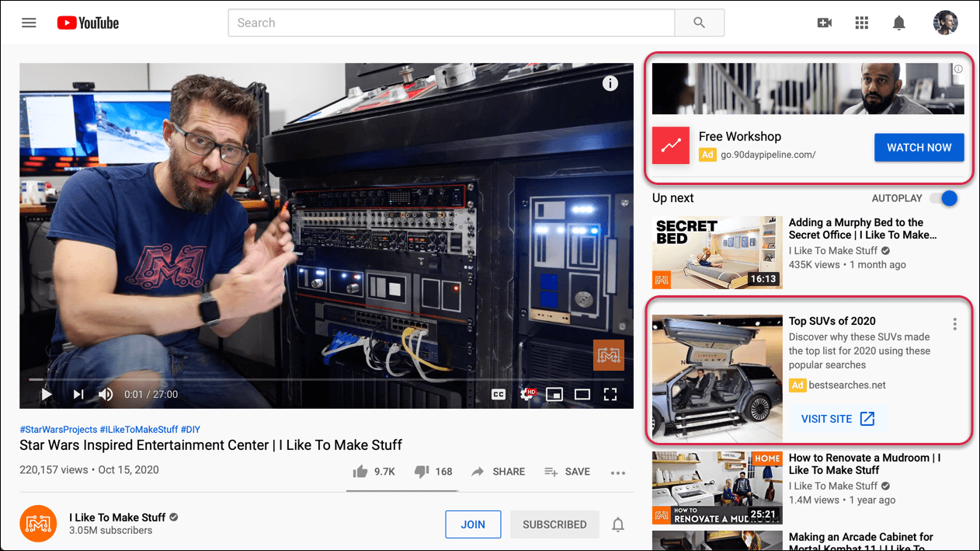Open more actions menu beside SAVE
Viewport: 980px width, 551px height.
(x=618, y=472)
